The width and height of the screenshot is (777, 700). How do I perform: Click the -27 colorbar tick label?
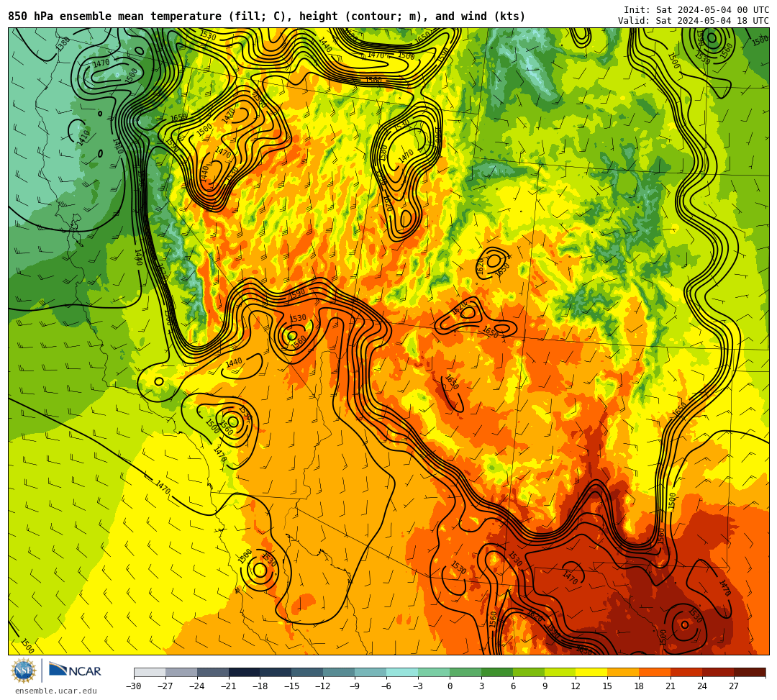click(165, 686)
